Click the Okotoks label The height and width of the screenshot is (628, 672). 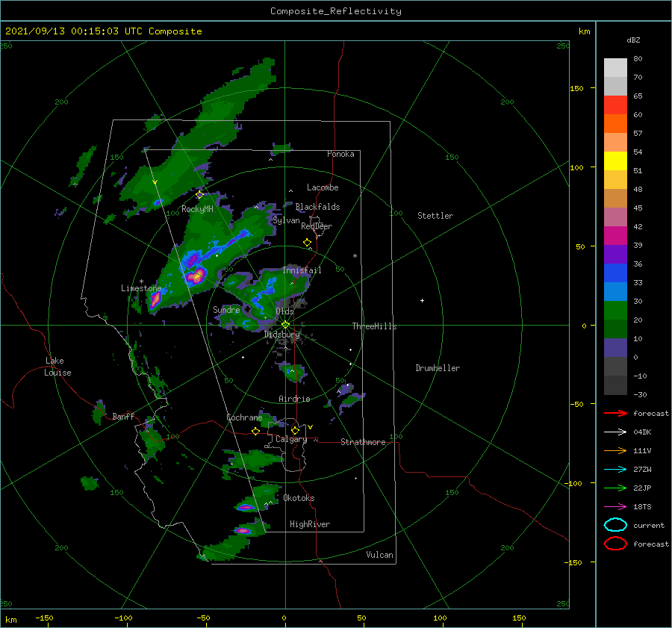(x=299, y=498)
